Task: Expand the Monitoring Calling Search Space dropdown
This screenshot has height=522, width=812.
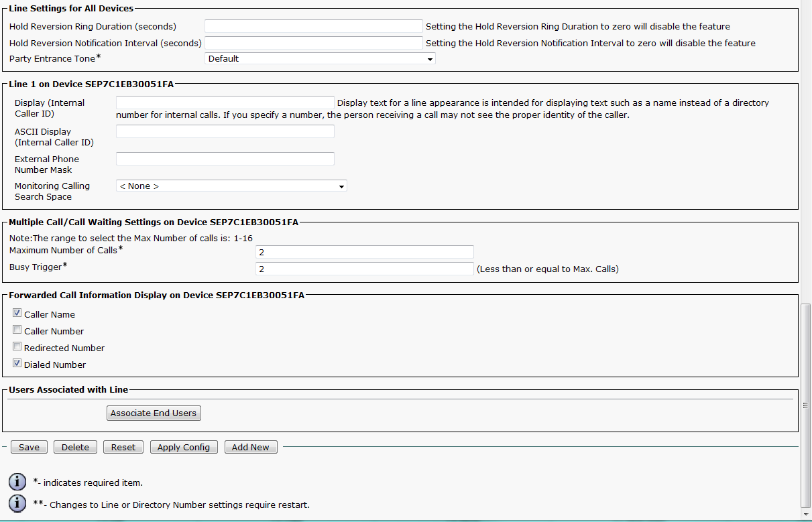Action: coord(231,186)
